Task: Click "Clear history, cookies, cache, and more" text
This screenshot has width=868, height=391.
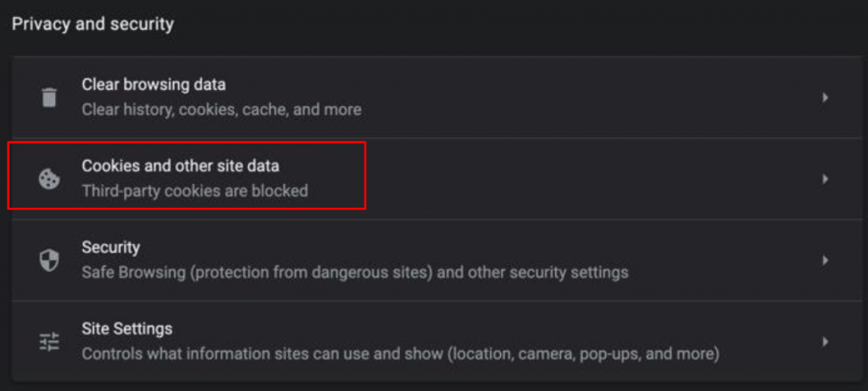Action: tap(221, 109)
